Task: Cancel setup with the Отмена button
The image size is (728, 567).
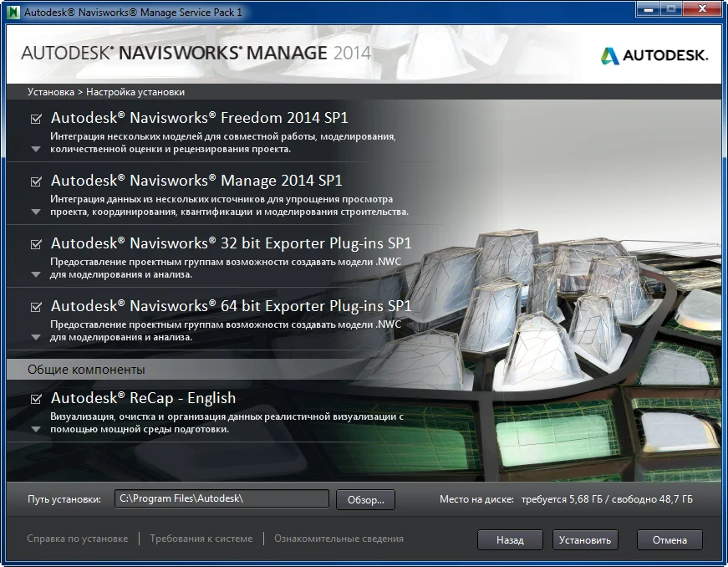Action: coord(669,540)
